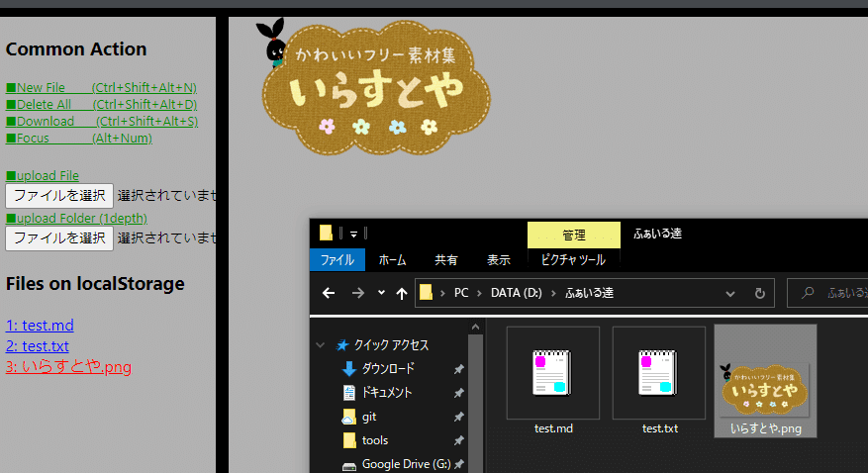
Task: Click the クイック アクセス star icon
Action: point(342,345)
